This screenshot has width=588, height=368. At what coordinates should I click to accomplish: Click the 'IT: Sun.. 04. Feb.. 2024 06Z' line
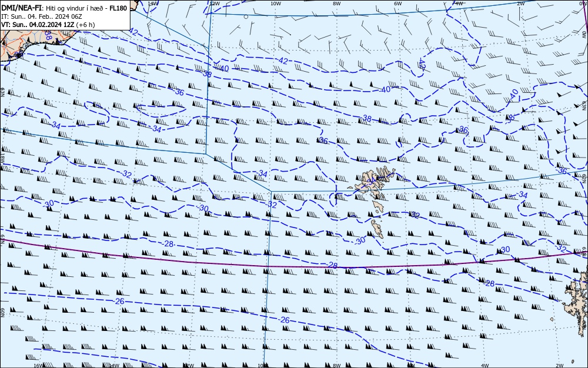[42, 16]
